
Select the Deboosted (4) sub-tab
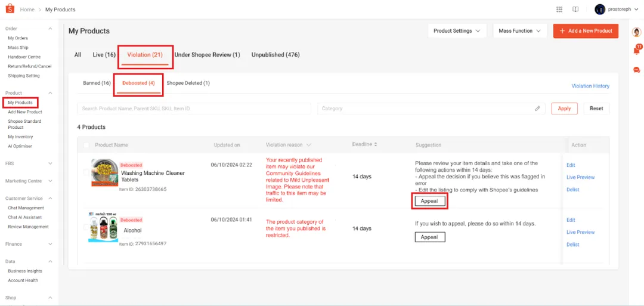[x=138, y=83]
